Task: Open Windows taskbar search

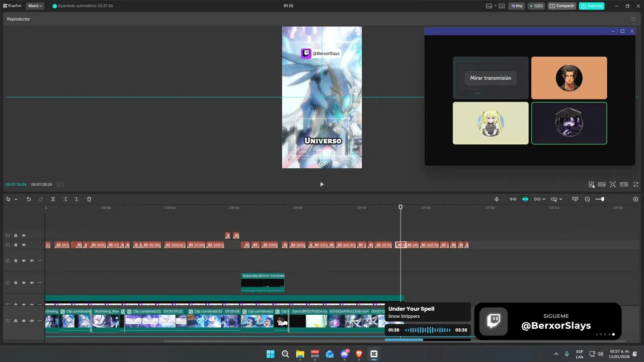Action: (x=285, y=354)
